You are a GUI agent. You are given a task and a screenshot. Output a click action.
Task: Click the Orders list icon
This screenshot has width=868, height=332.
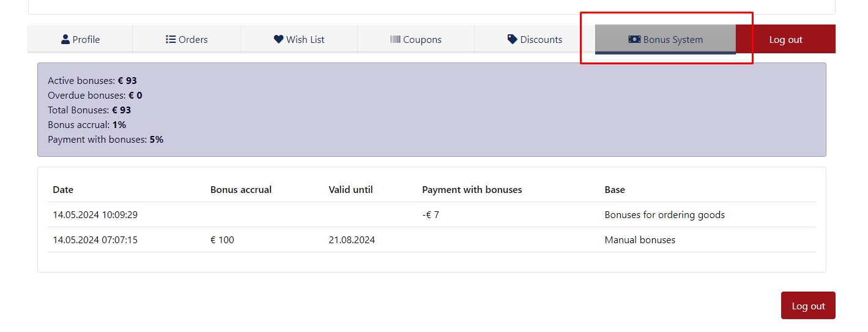click(171, 39)
